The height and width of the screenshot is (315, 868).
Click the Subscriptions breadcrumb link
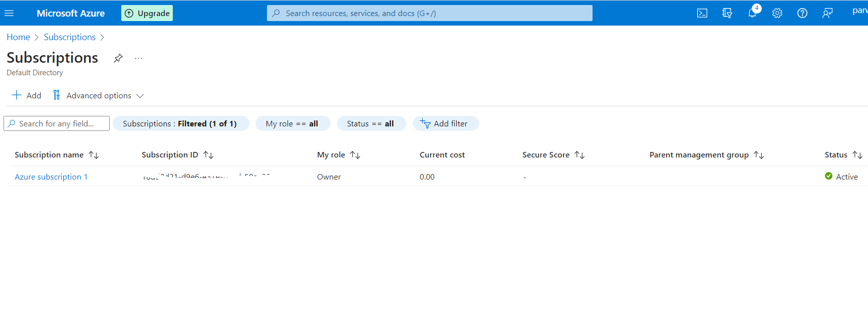[70, 37]
